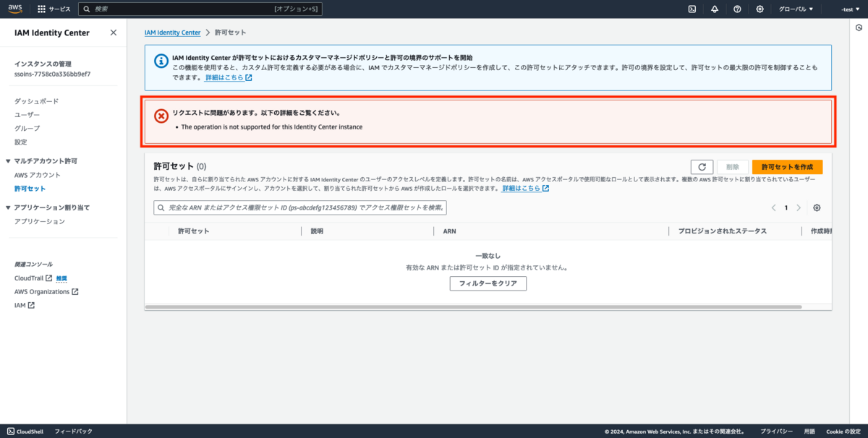Open the help question mark icon
The image size is (868, 438).
point(737,9)
